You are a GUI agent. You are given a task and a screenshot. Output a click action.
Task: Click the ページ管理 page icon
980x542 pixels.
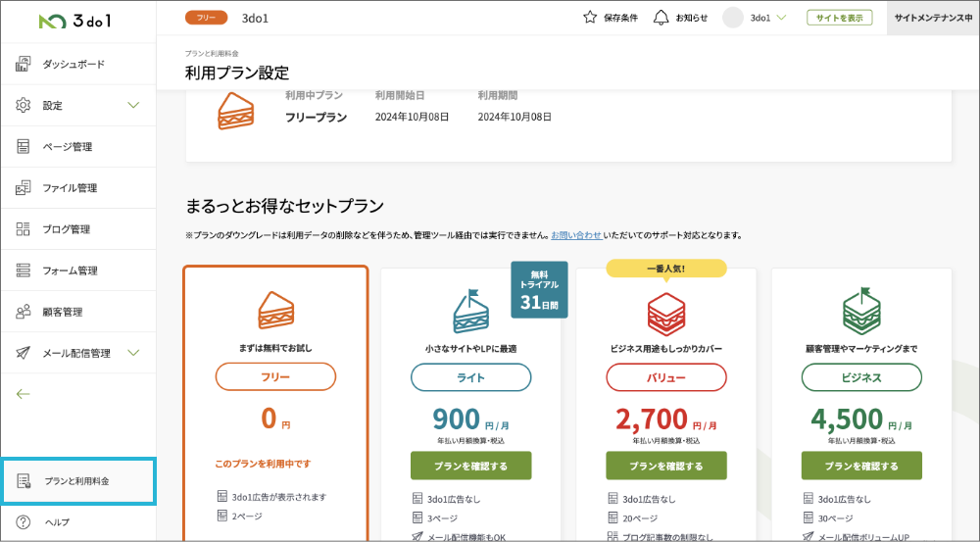24,146
